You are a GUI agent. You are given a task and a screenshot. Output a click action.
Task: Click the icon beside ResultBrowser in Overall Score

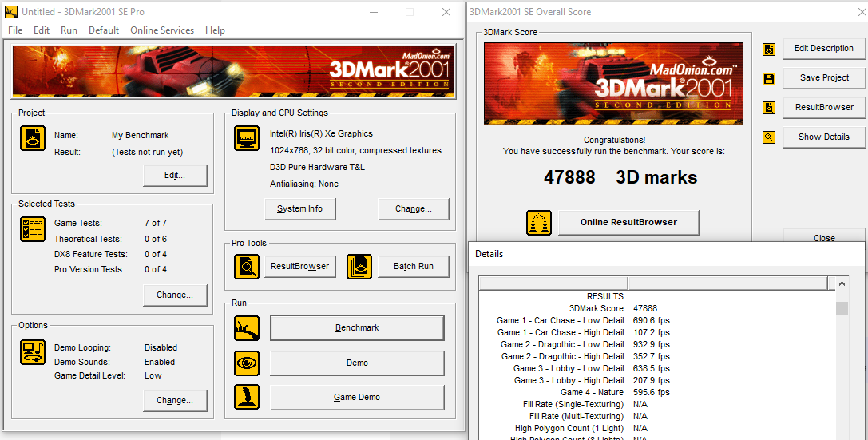[769, 107]
